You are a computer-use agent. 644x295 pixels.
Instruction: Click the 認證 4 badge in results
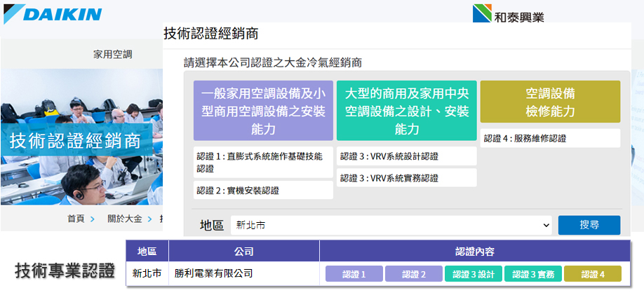(593, 274)
